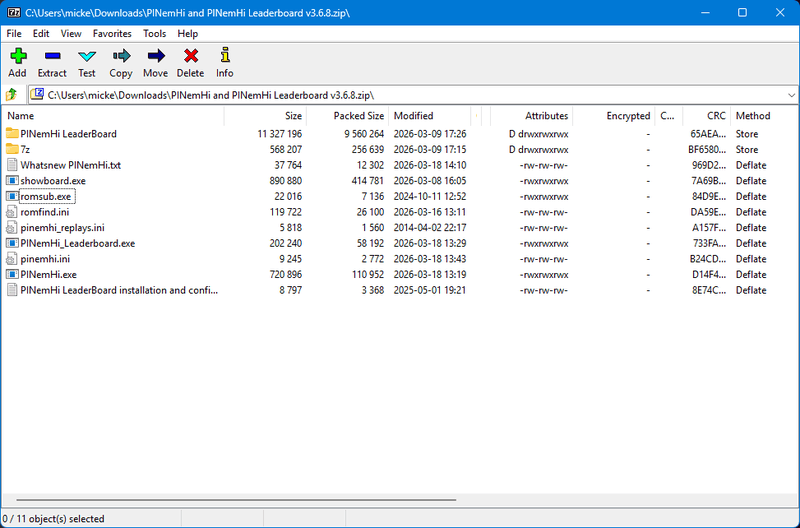This screenshot has height=528, width=800.
Task: Click the 7-Zip title bar app icon
Action: coord(14,12)
